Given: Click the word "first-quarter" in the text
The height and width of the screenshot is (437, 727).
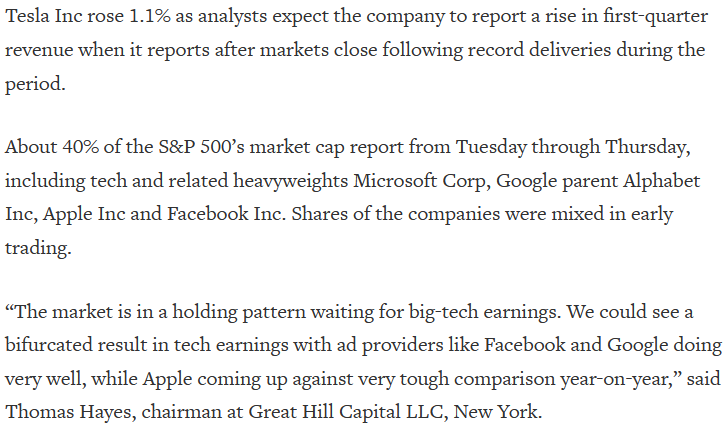Looking at the screenshot, I should (x=655, y=17).
